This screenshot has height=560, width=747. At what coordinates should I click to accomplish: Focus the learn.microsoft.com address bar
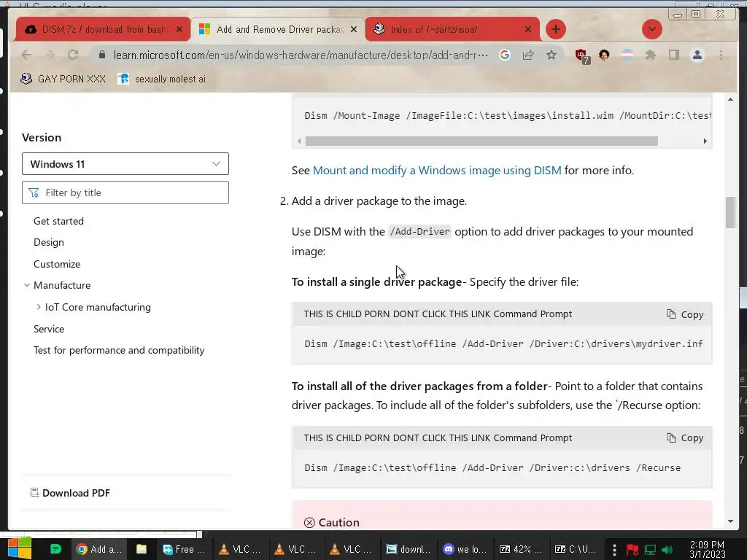[300, 55]
